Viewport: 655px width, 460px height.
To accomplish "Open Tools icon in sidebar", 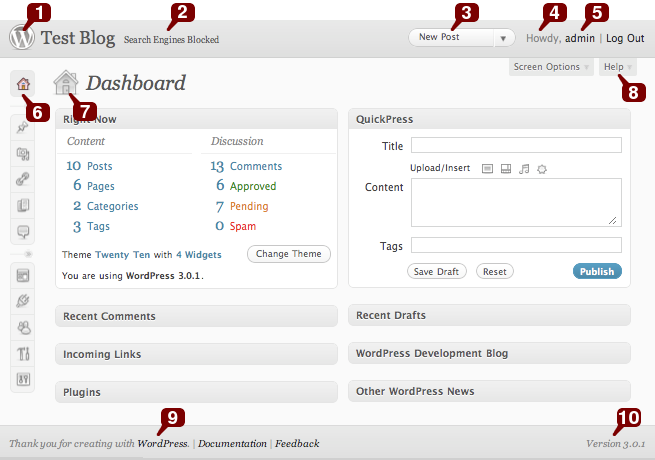I will (23, 353).
